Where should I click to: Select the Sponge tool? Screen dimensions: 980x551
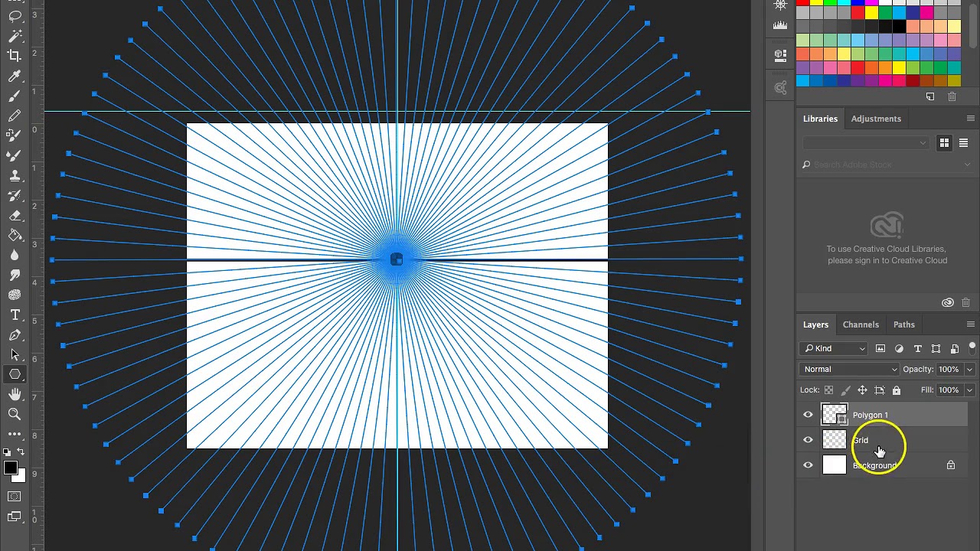pyautogui.click(x=15, y=295)
